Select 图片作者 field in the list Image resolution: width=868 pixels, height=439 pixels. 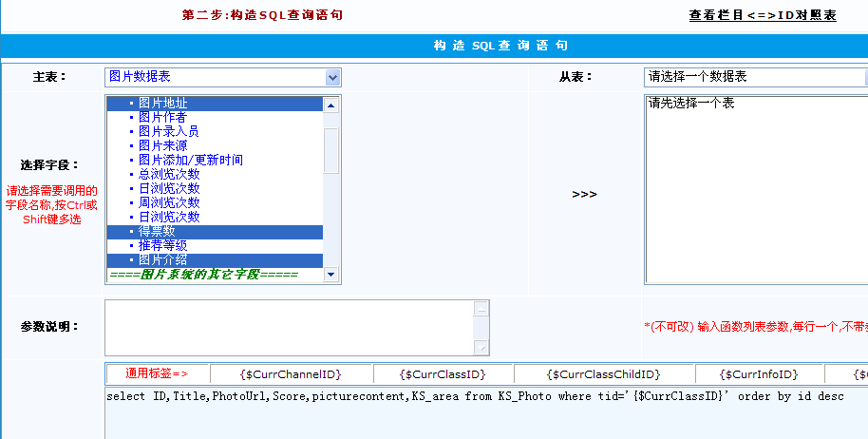162,117
